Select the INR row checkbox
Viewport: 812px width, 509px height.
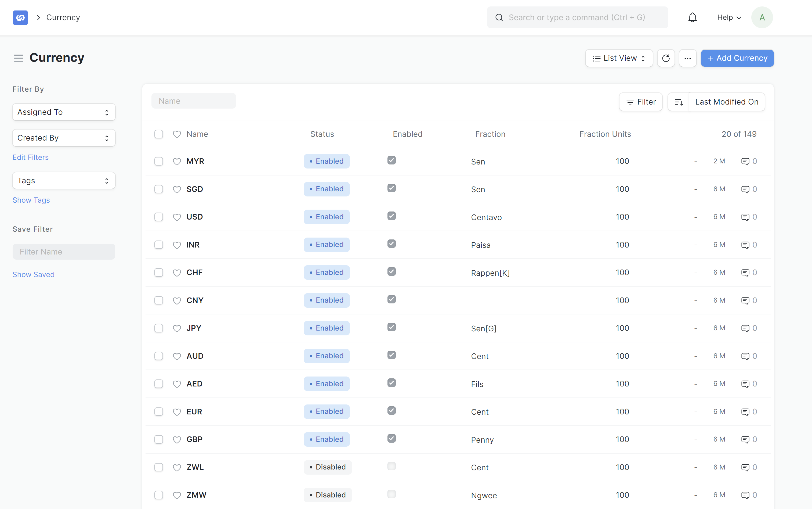click(x=159, y=245)
